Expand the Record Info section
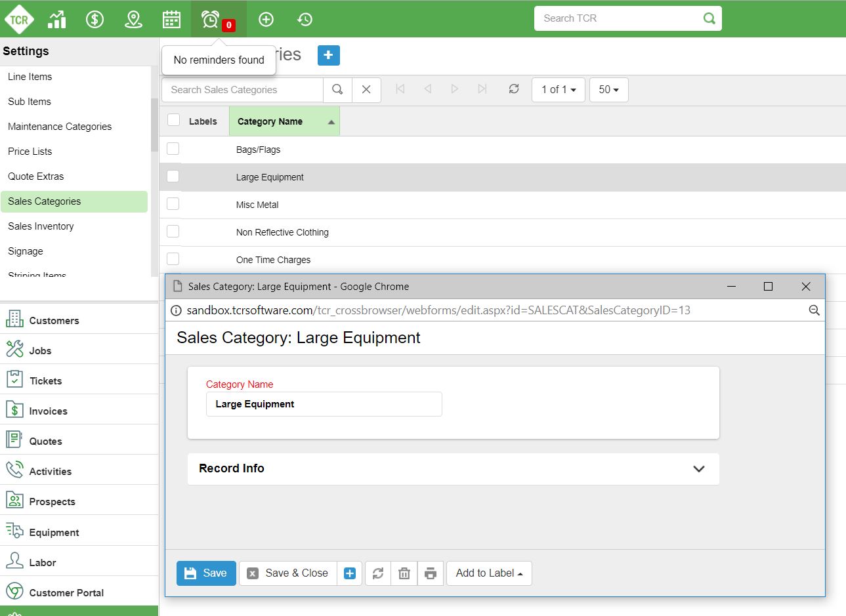The height and width of the screenshot is (616, 846). (x=454, y=469)
